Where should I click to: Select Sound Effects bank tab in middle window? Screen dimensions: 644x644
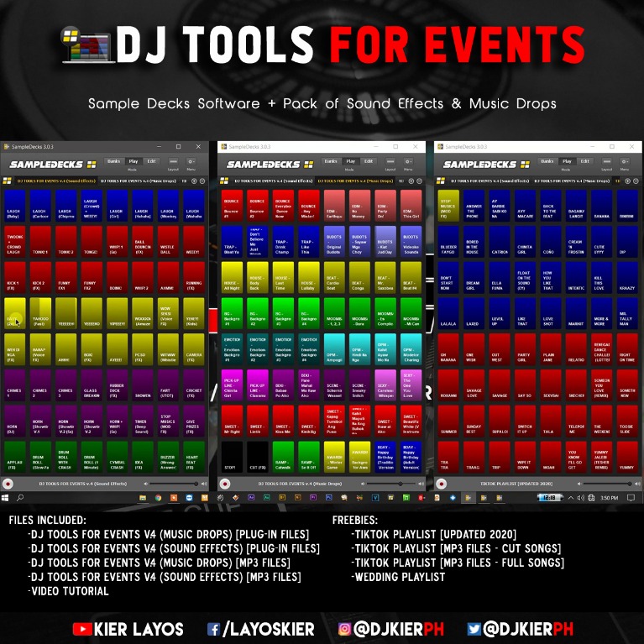click(x=274, y=181)
